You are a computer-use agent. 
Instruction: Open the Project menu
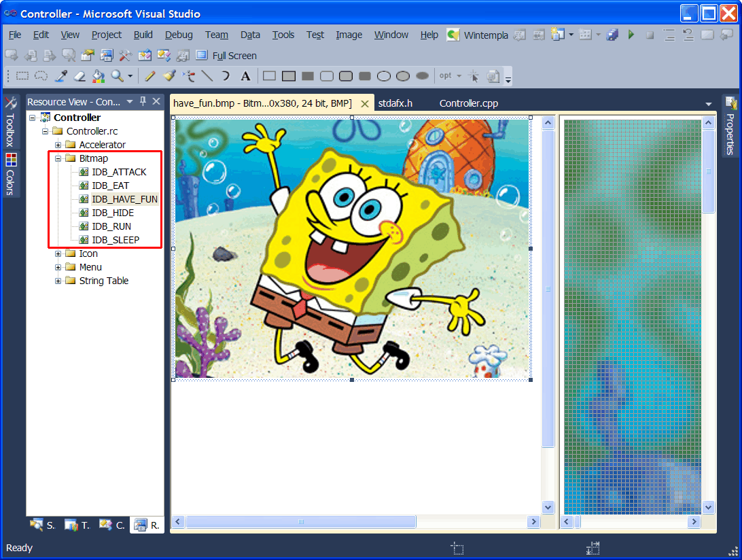[x=107, y=35]
